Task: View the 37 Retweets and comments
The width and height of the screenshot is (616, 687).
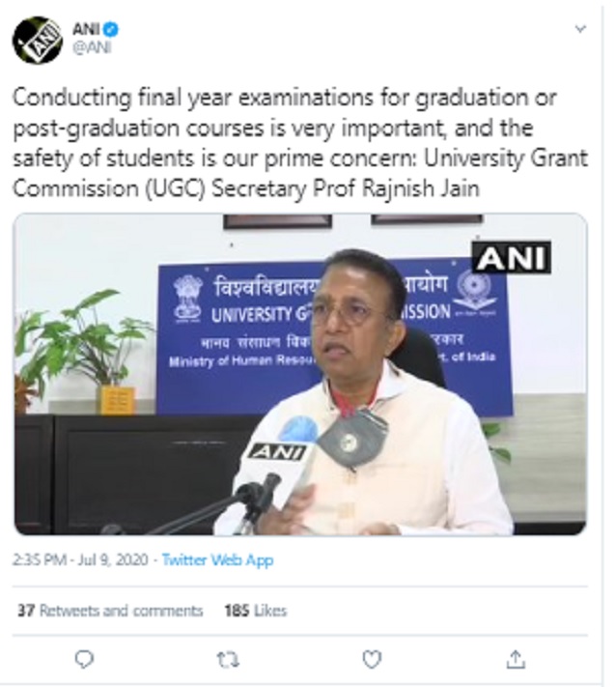Action: click(x=110, y=611)
